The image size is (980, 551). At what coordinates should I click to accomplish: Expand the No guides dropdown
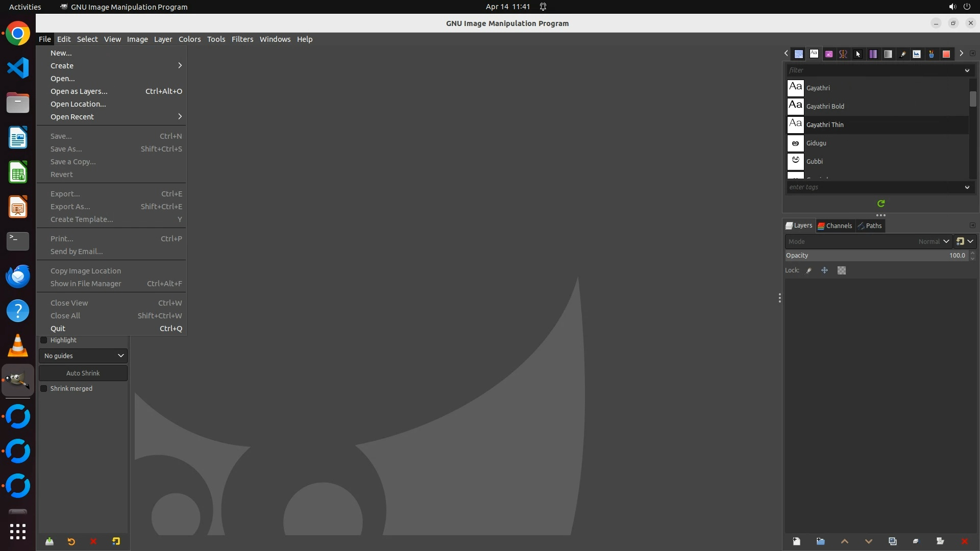pyautogui.click(x=83, y=356)
